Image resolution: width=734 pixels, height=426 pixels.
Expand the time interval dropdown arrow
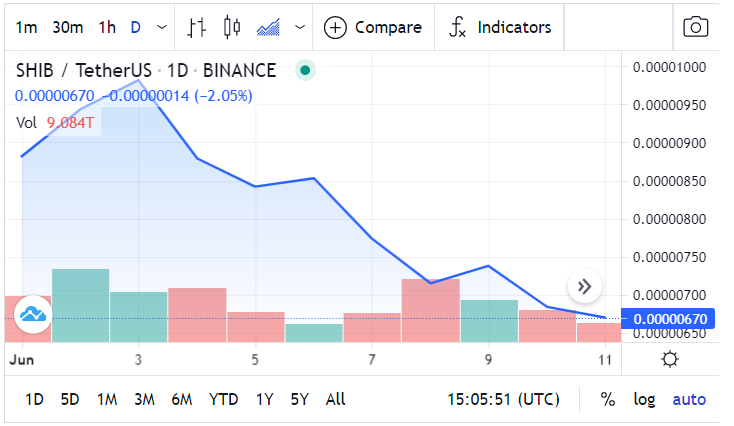[x=162, y=27]
